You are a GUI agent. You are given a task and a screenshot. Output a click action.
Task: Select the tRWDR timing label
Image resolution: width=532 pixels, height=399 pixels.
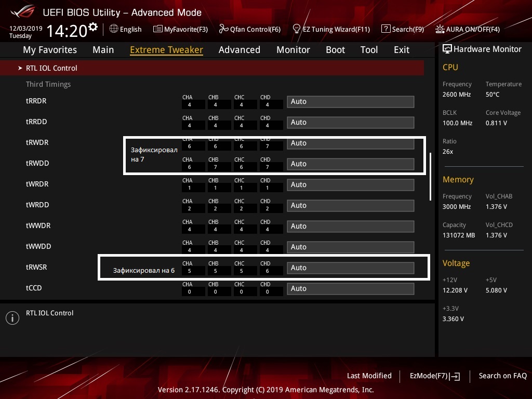pos(37,142)
